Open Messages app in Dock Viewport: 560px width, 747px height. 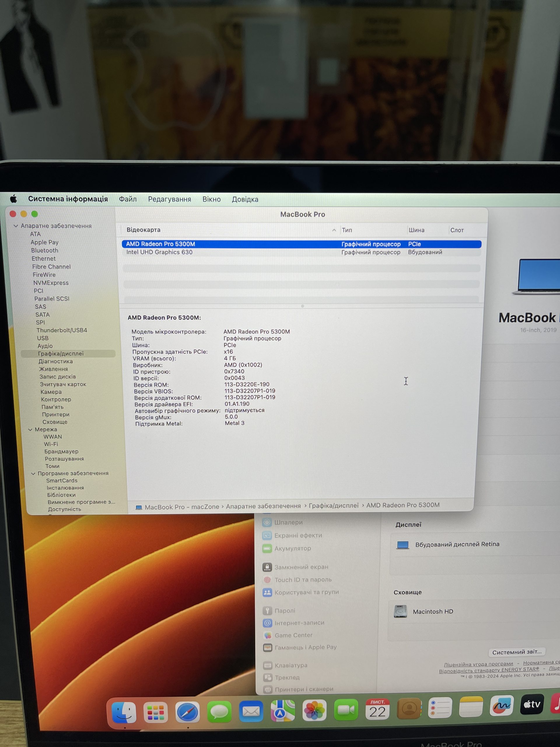[219, 711]
